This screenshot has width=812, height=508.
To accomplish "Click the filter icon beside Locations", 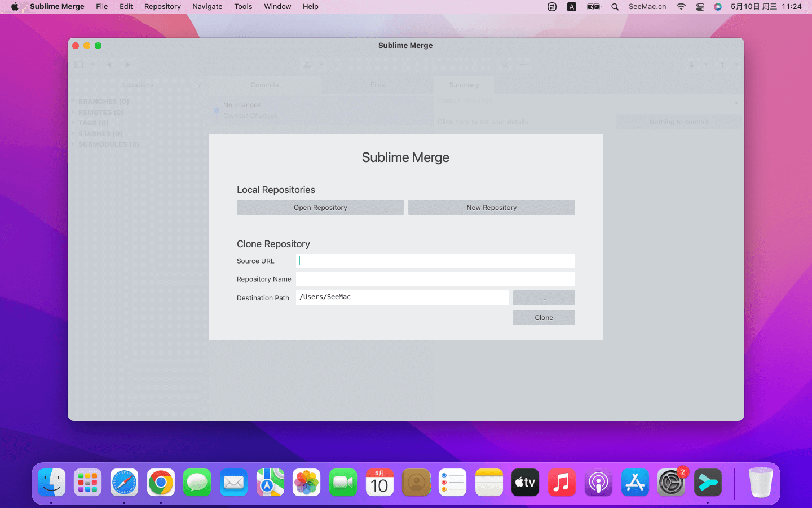I will (x=198, y=85).
